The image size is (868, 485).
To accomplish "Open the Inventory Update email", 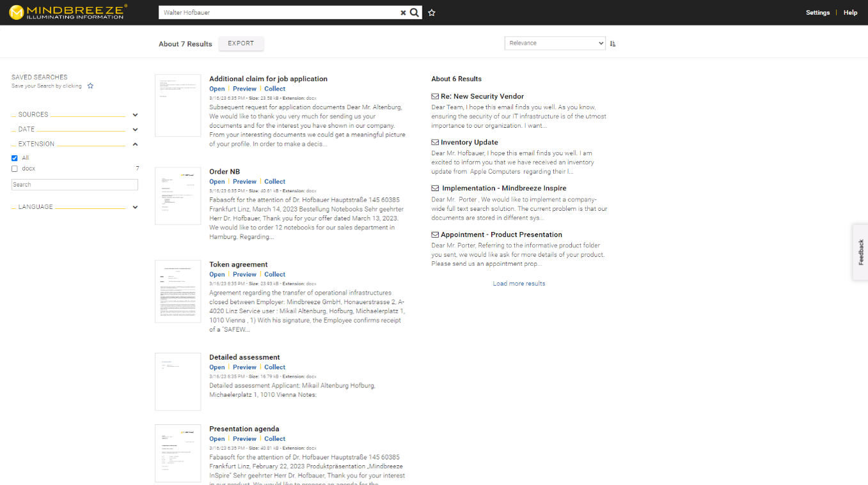I will (470, 142).
